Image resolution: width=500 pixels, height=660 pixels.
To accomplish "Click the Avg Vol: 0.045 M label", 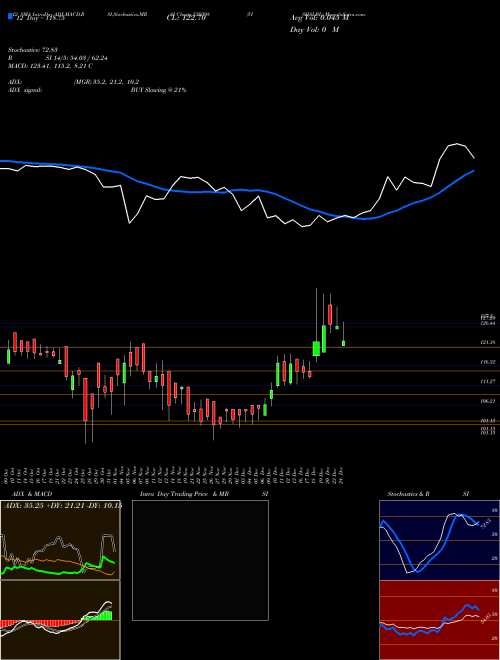I will [319, 18].
